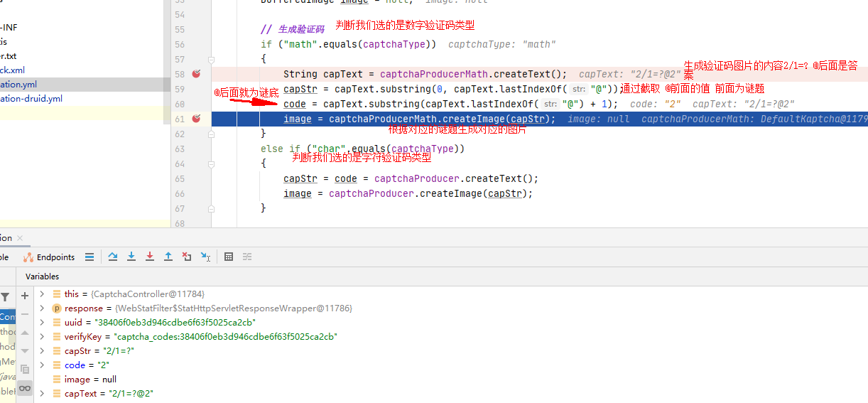868x403 pixels.
Task: Click Step Out up arrow
Action: [168, 257]
